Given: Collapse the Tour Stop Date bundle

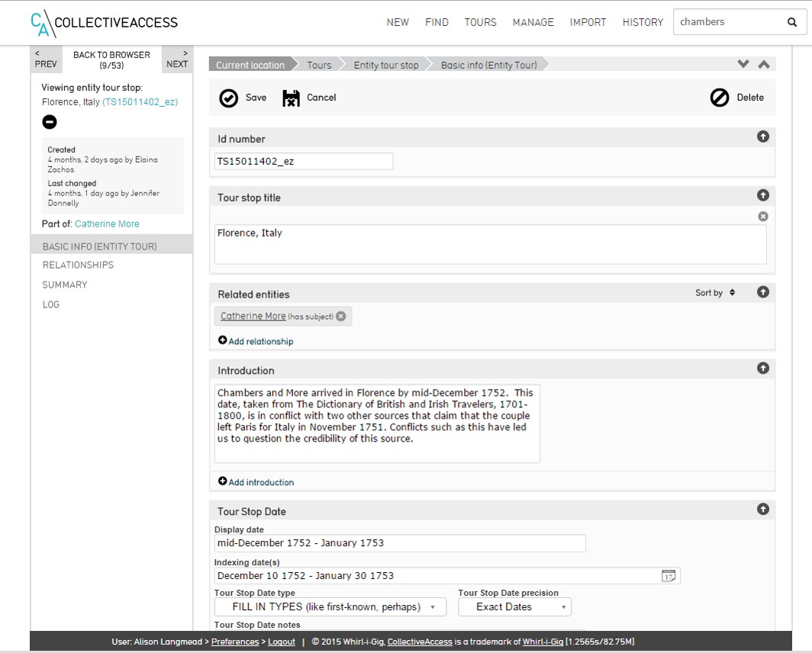Looking at the screenshot, I should (x=763, y=509).
